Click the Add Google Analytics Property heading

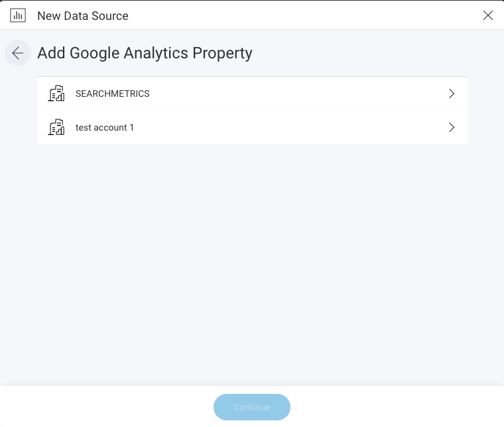coord(145,53)
